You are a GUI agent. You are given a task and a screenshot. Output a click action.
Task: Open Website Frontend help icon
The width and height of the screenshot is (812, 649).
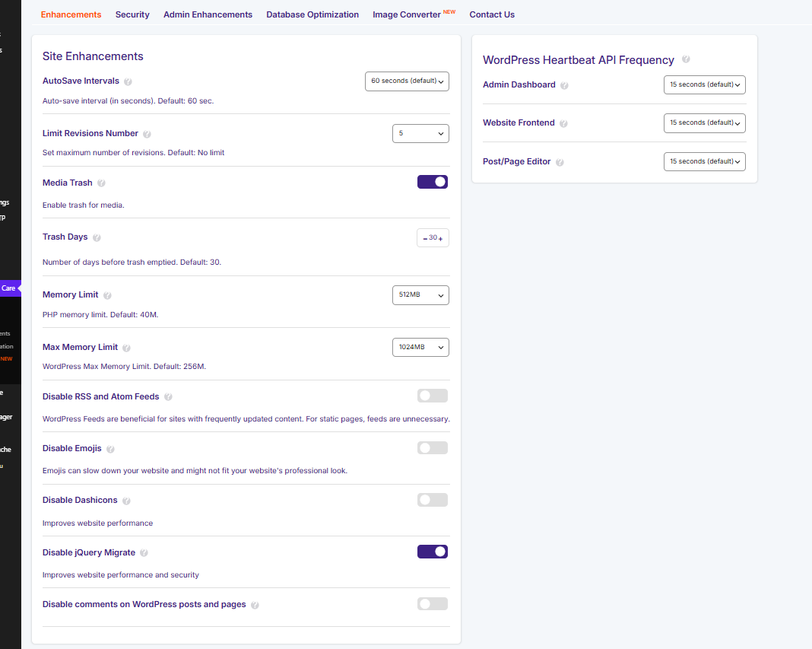click(564, 123)
